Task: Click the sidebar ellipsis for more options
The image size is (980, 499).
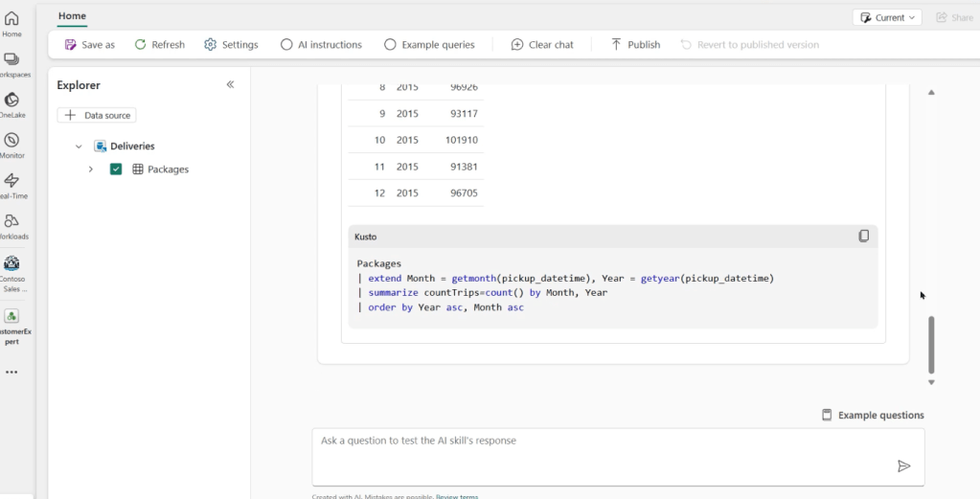Action: [x=11, y=373]
